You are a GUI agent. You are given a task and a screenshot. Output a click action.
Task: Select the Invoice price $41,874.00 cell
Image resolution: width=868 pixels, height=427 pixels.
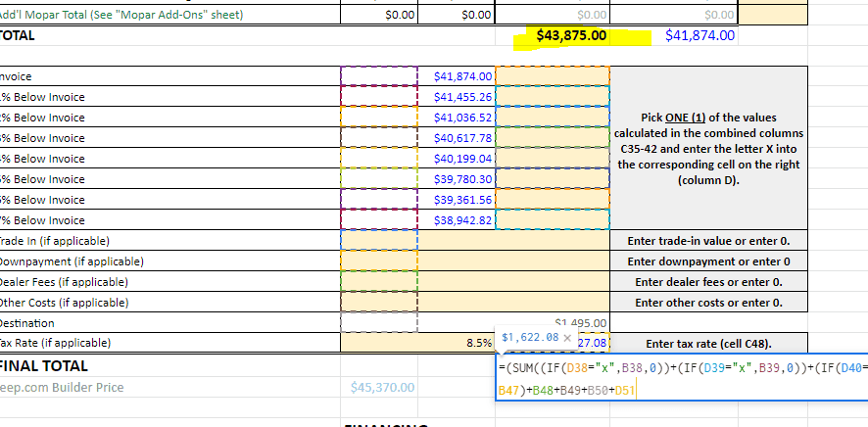tap(457, 76)
